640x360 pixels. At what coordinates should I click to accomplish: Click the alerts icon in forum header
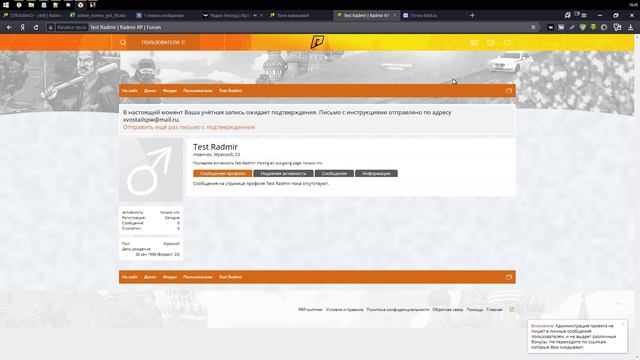507,42
